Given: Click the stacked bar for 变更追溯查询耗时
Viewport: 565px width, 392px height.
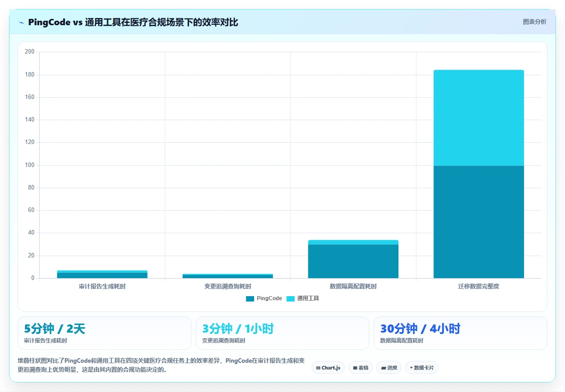Looking at the screenshot, I should click(x=228, y=276).
